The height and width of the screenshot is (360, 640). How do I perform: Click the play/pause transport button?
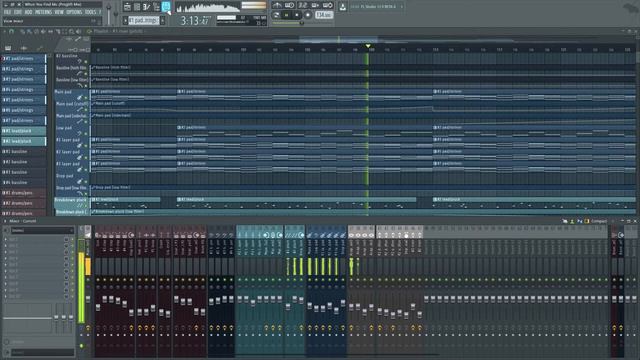click(287, 15)
